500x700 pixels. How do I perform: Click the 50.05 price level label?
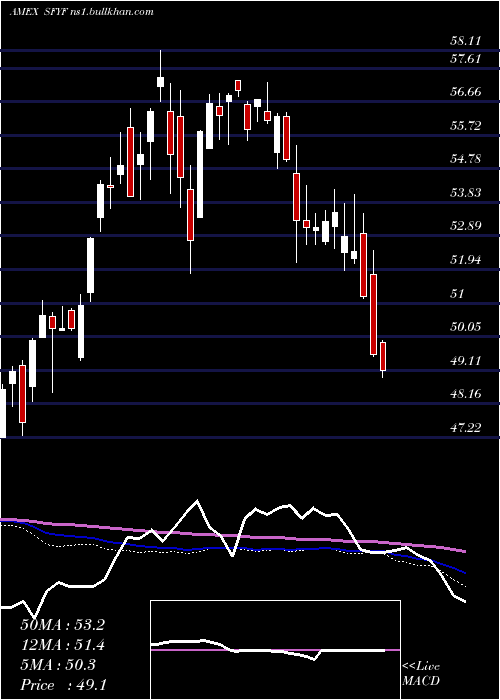465,327
